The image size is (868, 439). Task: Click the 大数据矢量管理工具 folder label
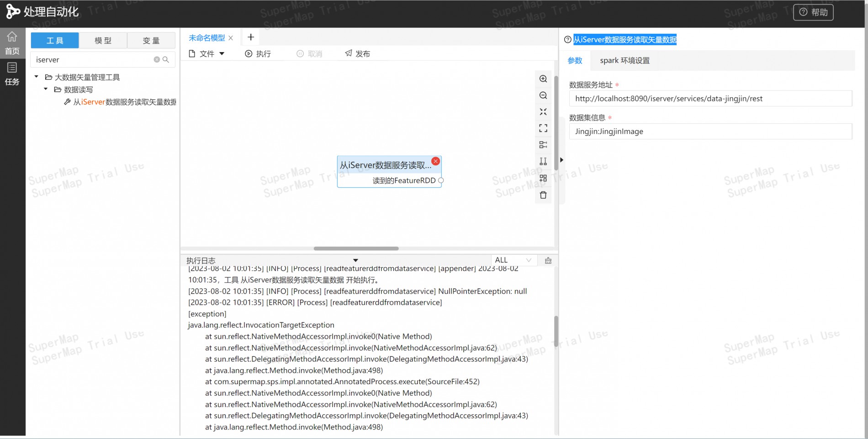(87, 77)
